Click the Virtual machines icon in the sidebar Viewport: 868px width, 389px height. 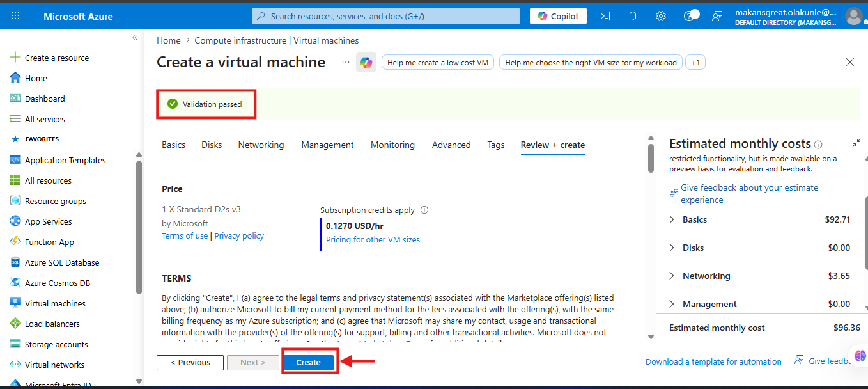[x=15, y=303]
